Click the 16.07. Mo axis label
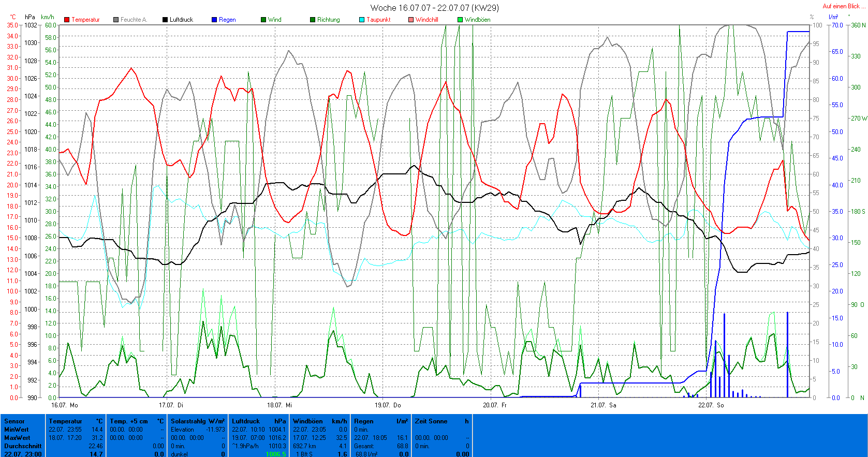This screenshot has height=457, width=868. point(65,405)
